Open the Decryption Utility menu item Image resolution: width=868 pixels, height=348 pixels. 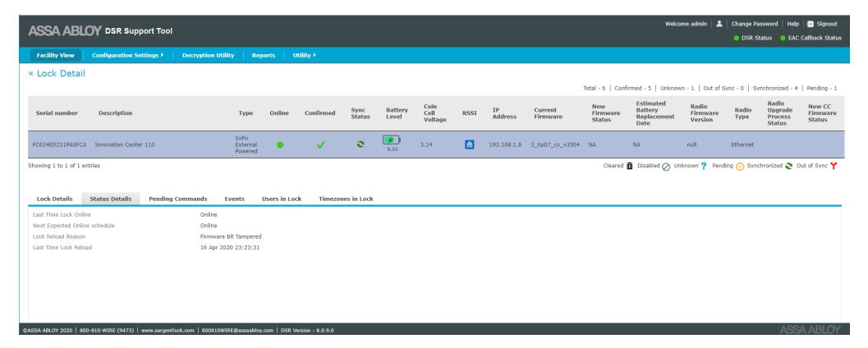coord(208,55)
